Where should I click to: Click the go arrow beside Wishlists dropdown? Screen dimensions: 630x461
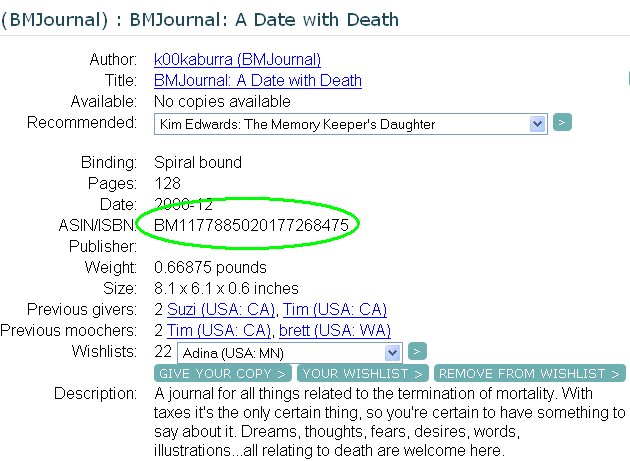coord(418,351)
